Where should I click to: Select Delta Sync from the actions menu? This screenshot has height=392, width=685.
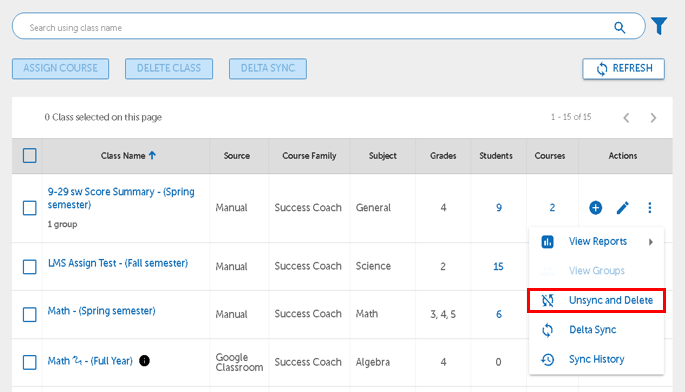(592, 330)
